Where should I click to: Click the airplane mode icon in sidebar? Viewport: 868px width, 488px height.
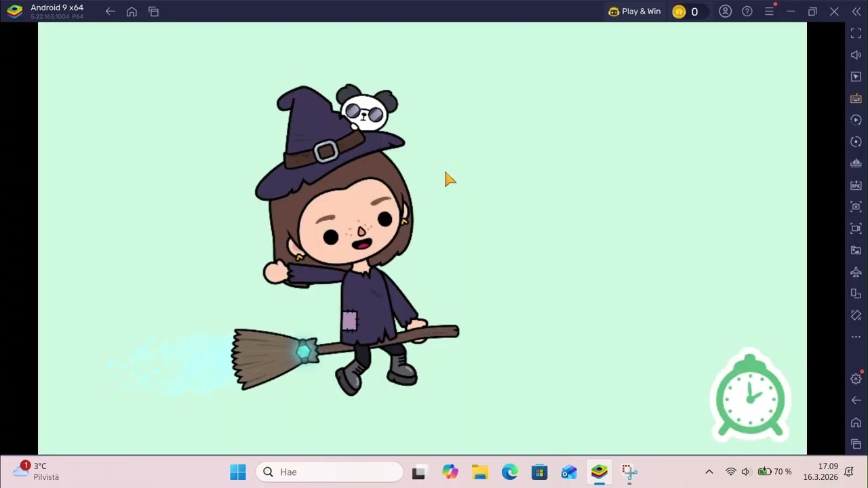[x=856, y=272]
